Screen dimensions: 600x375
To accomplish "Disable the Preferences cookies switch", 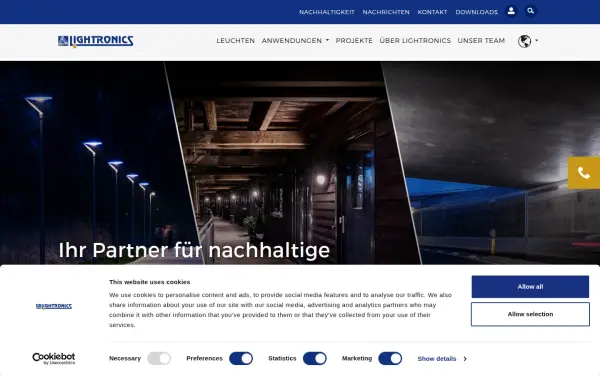I will click(x=241, y=359).
